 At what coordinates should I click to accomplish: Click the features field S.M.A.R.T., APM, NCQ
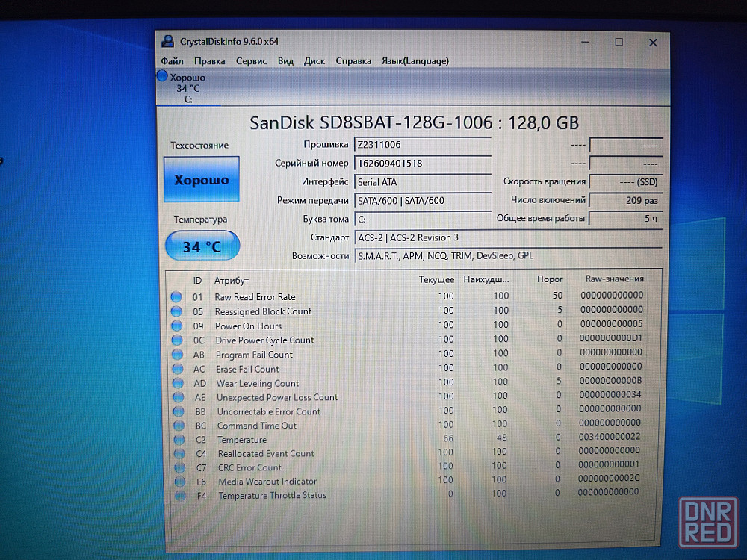coord(508,255)
